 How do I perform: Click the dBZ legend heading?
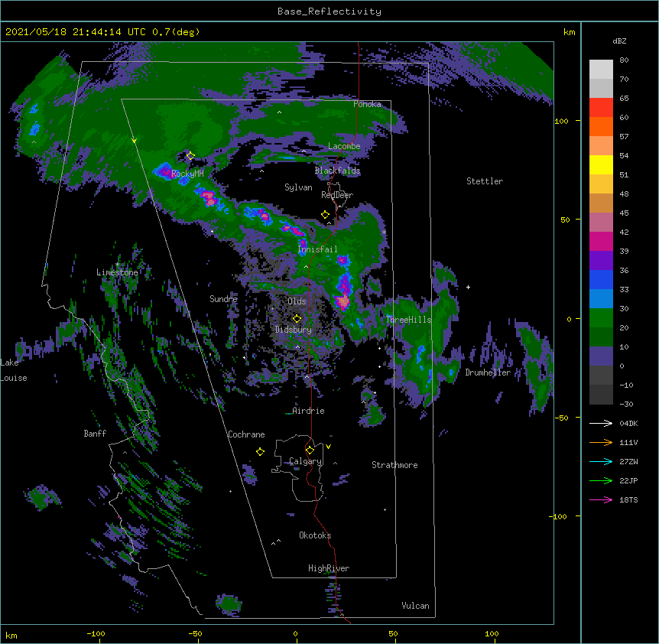[x=619, y=41]
